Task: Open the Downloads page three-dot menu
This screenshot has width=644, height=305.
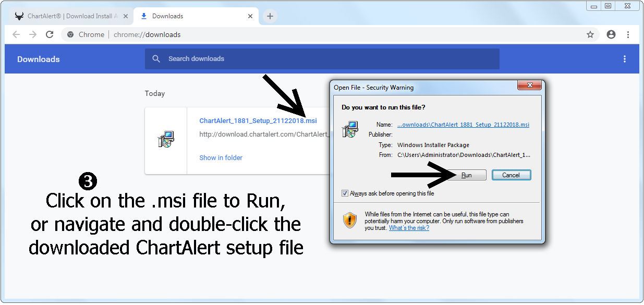Action: coord(625,59)
